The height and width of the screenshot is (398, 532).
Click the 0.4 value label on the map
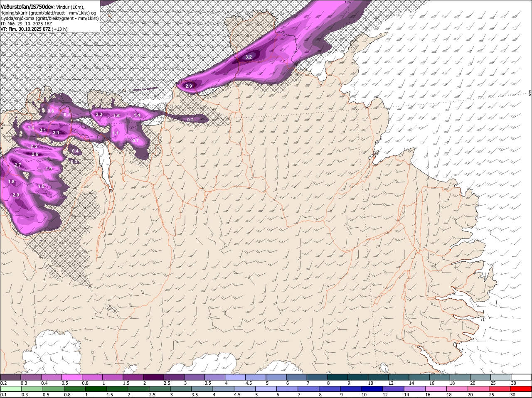pyautogui.click(x=75, y=151)
